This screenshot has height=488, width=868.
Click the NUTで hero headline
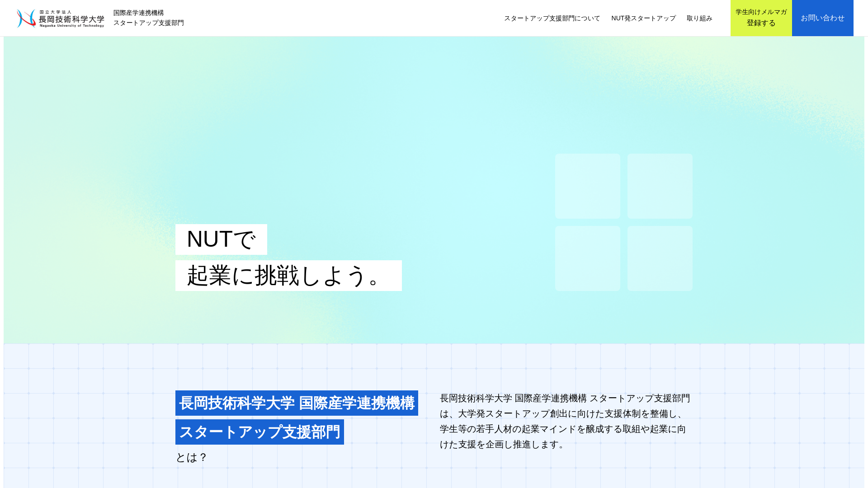(221, 239)
